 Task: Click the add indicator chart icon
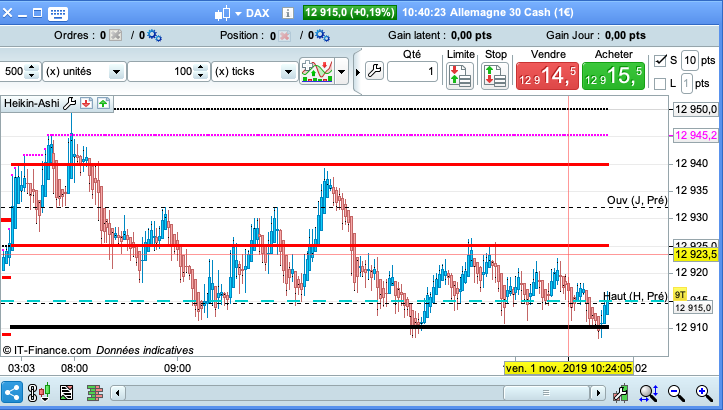(317, 71)
